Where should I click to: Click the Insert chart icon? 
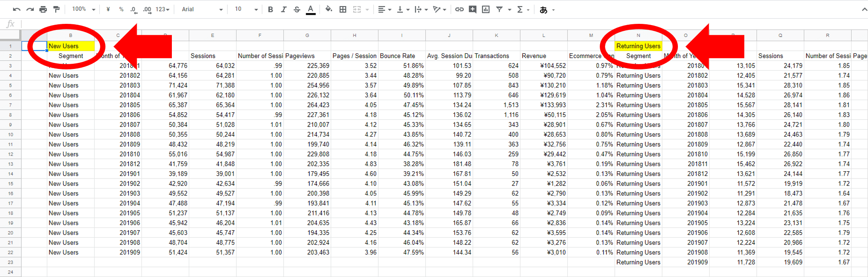486,9
